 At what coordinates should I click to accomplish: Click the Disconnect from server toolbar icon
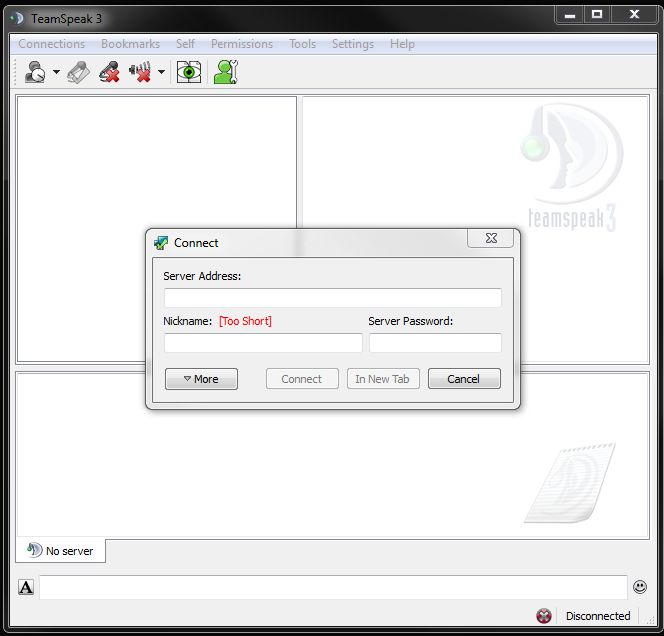click(78, 72)
